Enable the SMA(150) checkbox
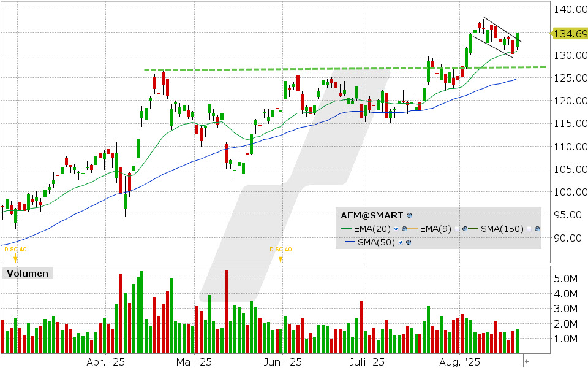The width and height of the screenshot is (588, 368). (529, 229)
